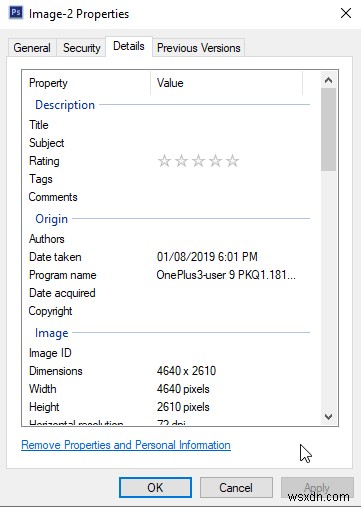Open the Security tab

82,48
